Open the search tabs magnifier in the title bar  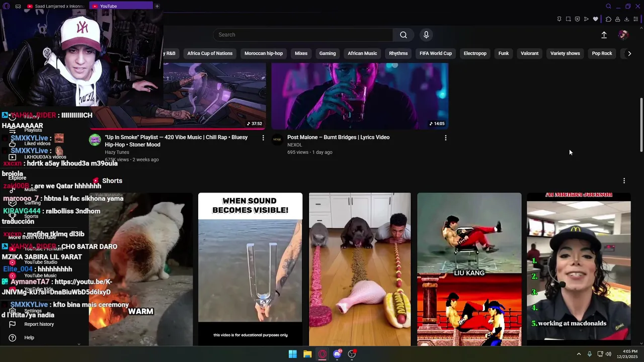pos(608,6)
